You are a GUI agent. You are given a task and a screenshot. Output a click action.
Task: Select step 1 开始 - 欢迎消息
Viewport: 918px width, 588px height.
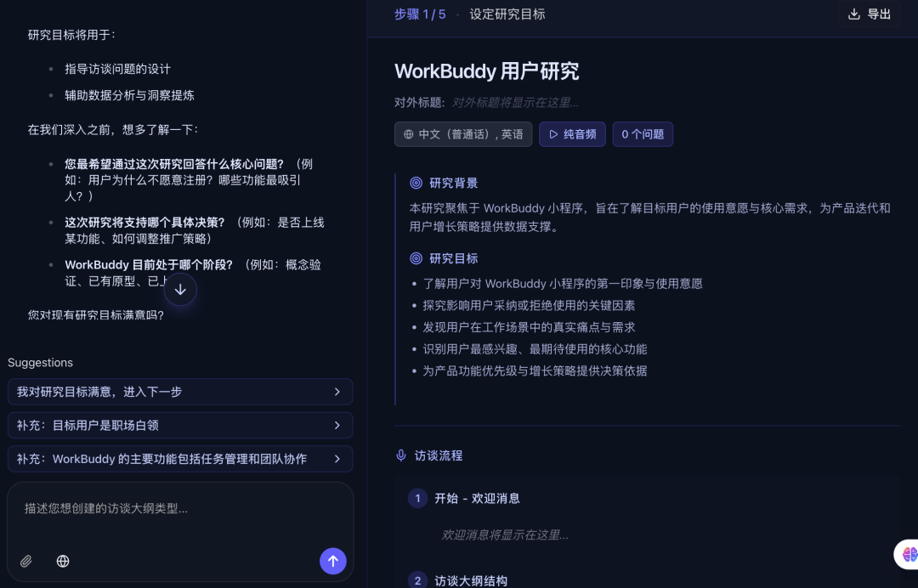point(477,498)
